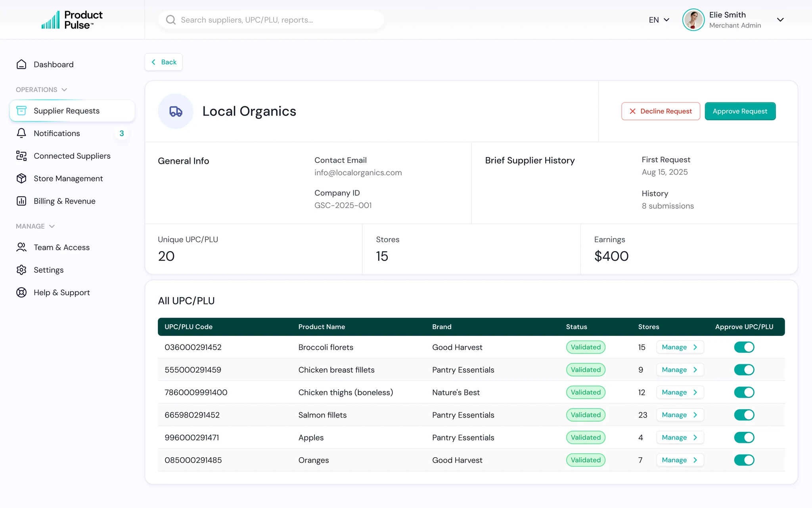Open Manage stores for Broccoli florets
Viewport: 812px width, 508px height.
pyautogui.click(x=680, y=347)
